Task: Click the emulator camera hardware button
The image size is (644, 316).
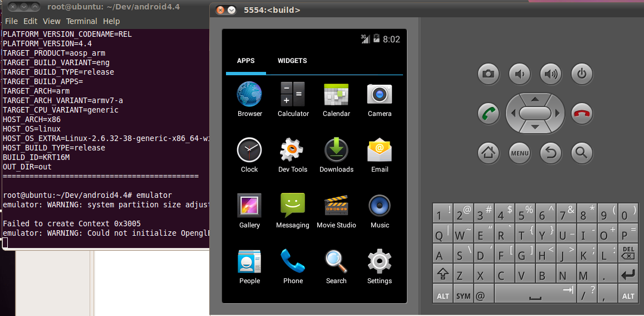Action: point(488,74)
